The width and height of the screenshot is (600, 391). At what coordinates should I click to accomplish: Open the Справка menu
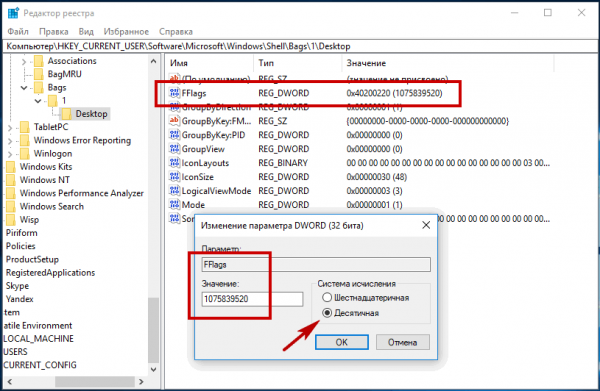176,31
